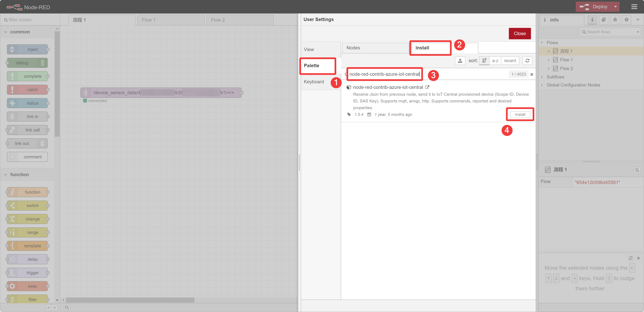Select the function node in palette

28,192
